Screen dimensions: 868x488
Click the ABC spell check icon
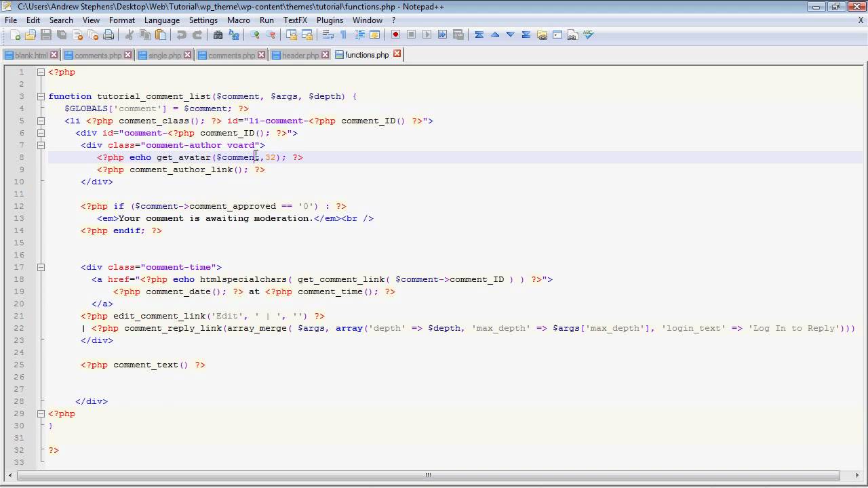588,35
